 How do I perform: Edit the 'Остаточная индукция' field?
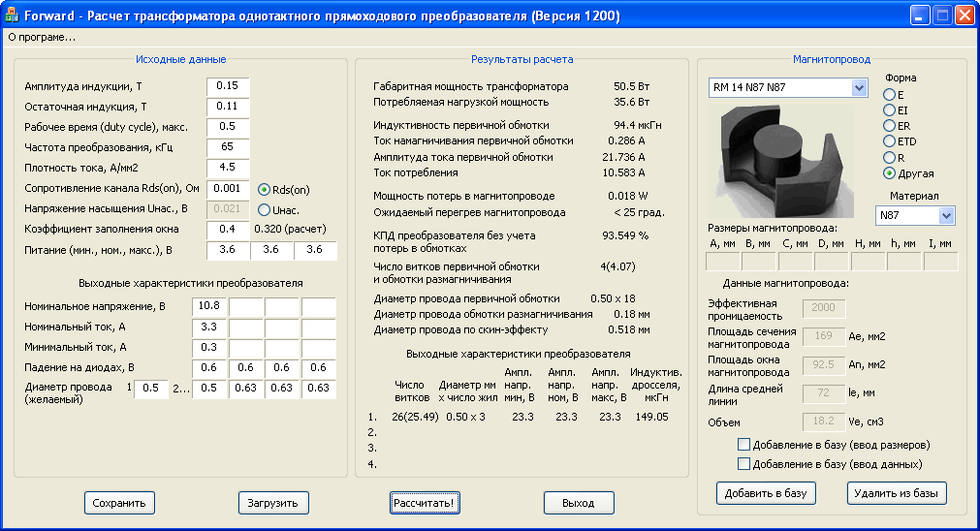pos(228,107)
